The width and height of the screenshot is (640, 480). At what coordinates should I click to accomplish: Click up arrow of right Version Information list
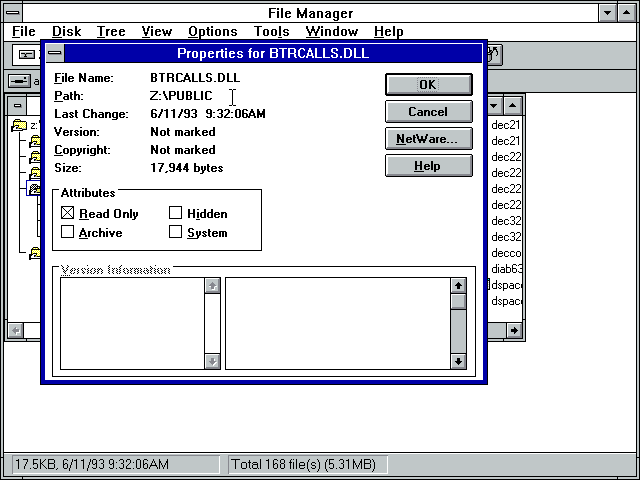458,285
